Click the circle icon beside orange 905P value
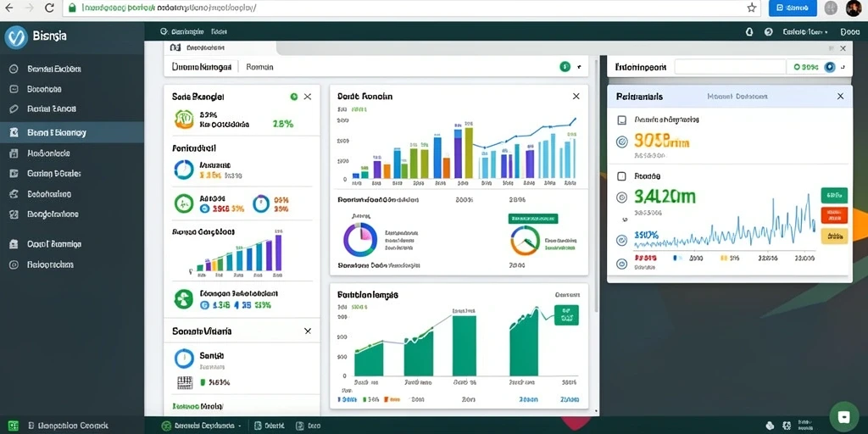Viewport: 868px width, 434px height. [621, 142]
